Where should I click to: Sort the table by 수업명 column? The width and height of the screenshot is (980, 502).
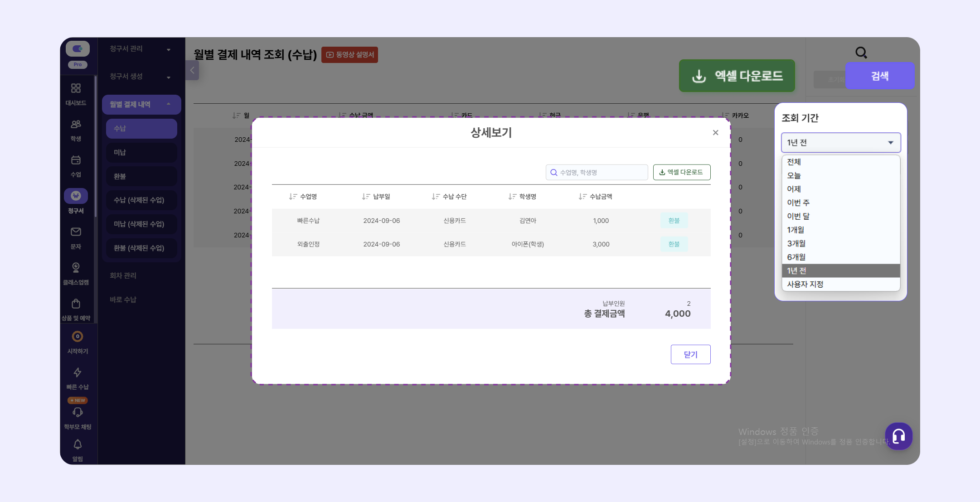[303, 197]
